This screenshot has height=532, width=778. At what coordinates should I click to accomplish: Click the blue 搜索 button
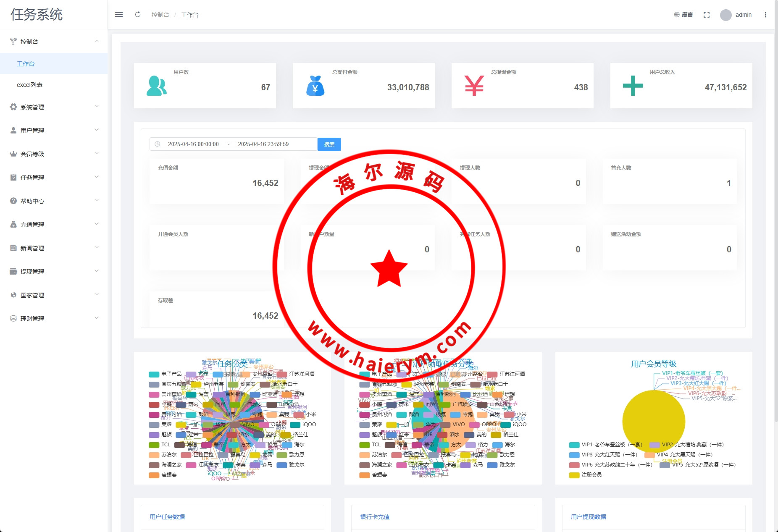tap(329, 144)
